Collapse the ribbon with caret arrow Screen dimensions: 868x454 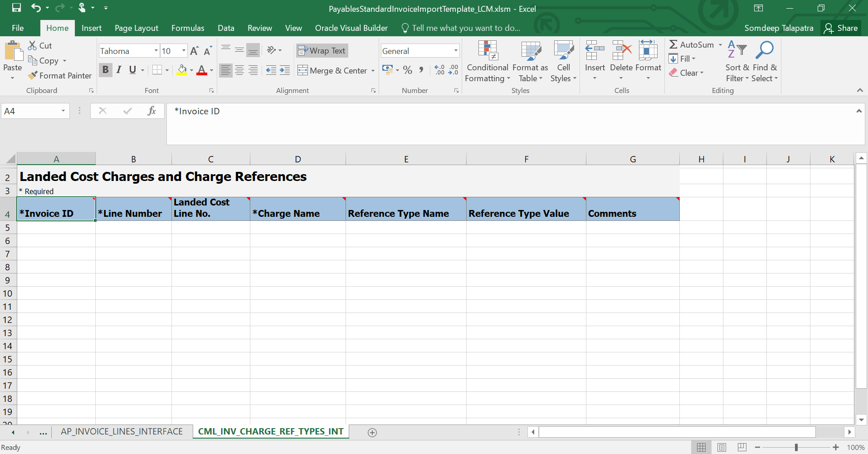[x=860, y=90]
